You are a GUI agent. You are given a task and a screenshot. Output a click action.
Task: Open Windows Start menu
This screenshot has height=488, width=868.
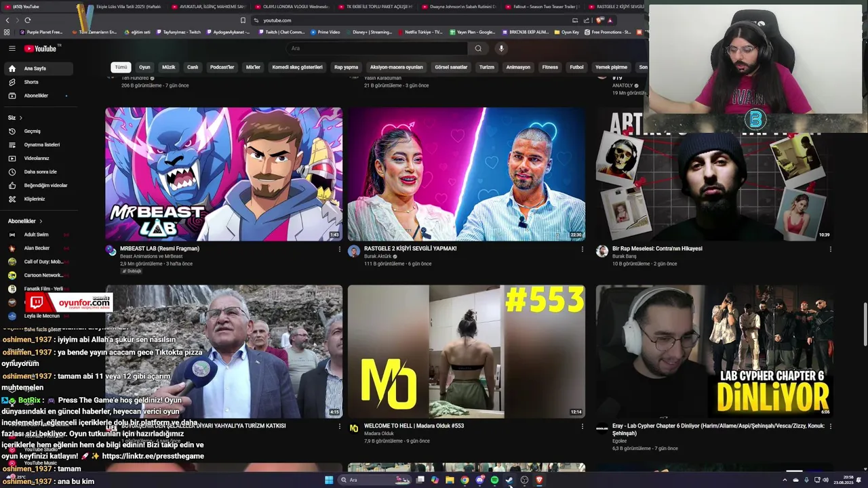(329, 480)
